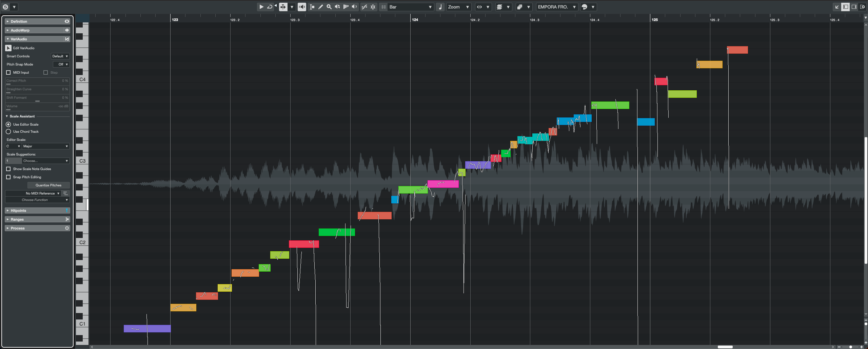Click the Correct Pitch slider

point(37,82)
